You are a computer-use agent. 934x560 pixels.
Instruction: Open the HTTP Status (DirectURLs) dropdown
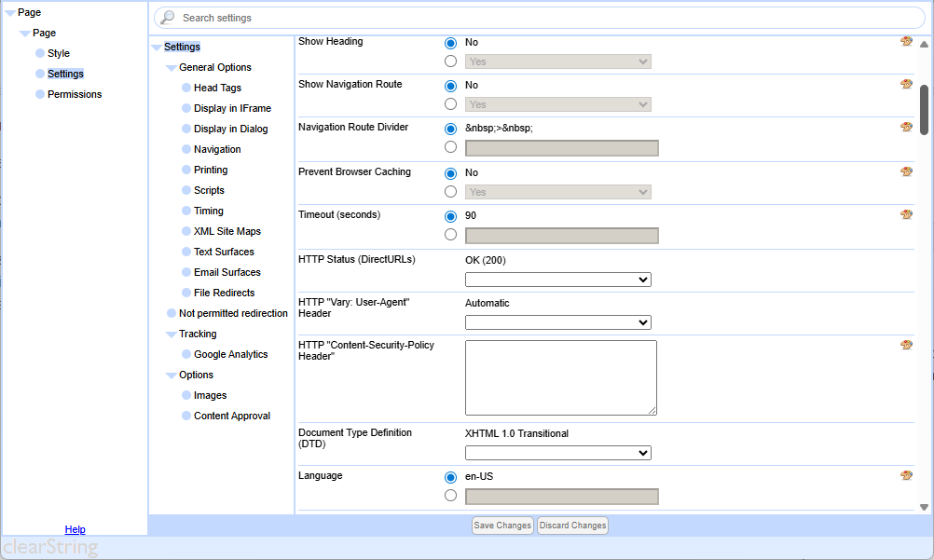coord(557,280)
